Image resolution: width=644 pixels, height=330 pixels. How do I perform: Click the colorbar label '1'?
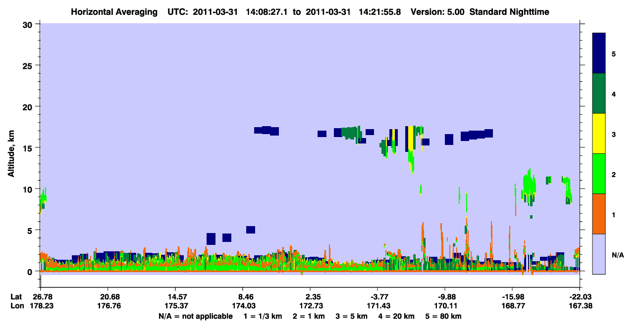click(614, 215)
